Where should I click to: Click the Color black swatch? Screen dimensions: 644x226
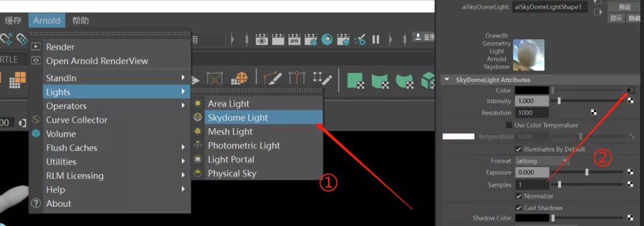(532, 90)
